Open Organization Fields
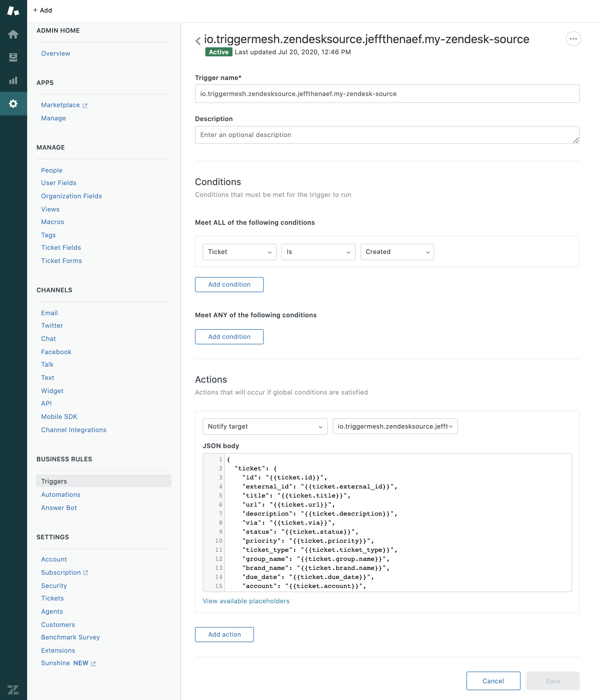The image size is (600, 700). tap(72, 196)
